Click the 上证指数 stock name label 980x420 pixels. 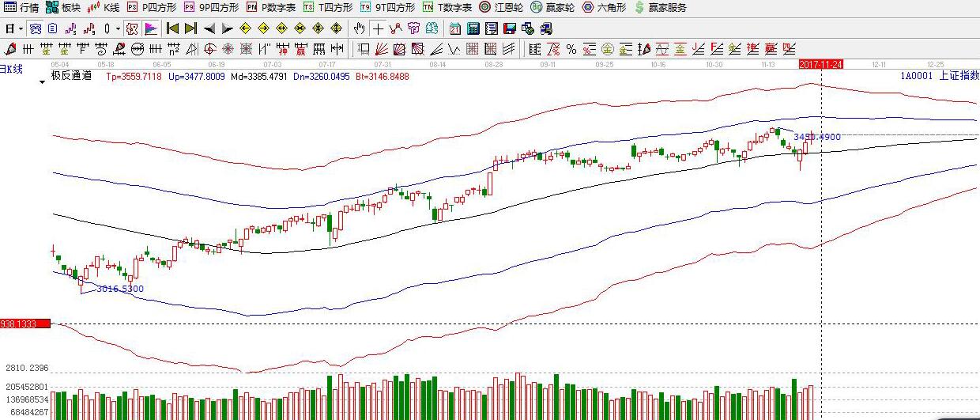click(x=958, y=76)
